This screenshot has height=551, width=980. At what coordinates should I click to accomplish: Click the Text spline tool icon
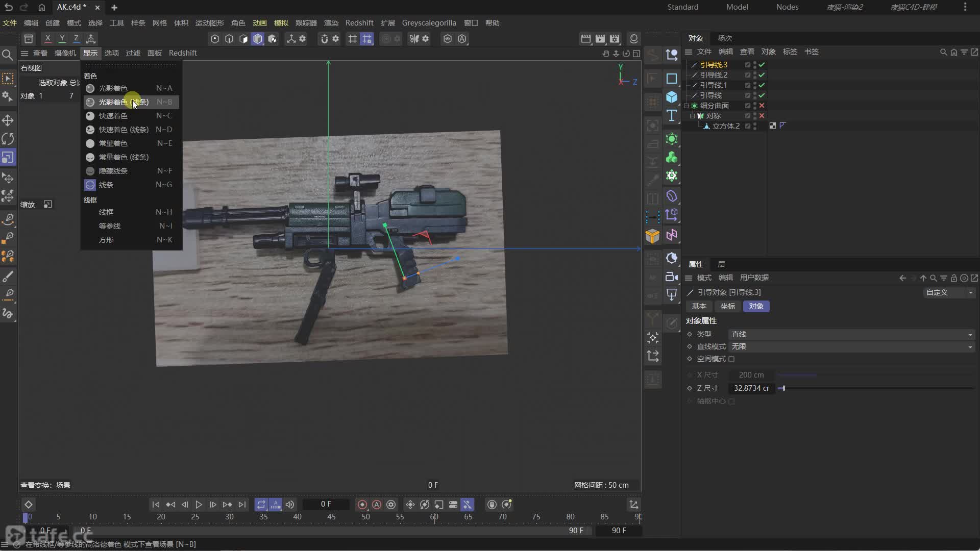pyautogui.click(x=672, y=116)
